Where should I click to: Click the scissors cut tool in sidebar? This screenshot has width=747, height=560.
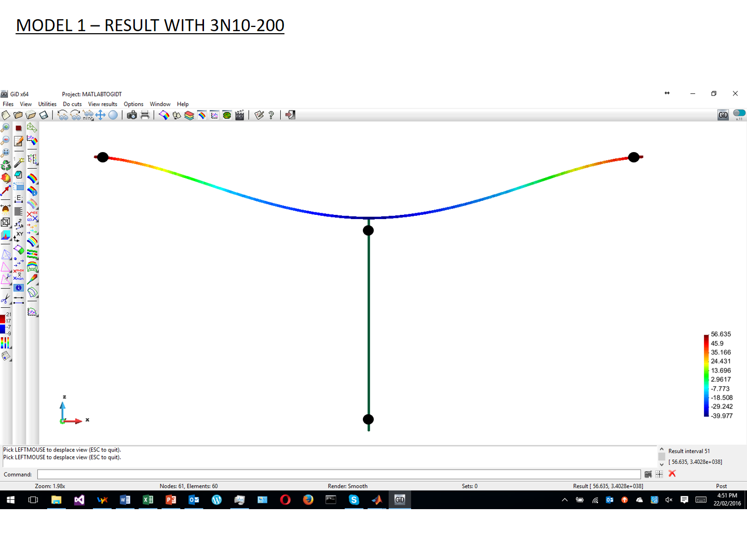pyautogui.click(x=6, y=299)
